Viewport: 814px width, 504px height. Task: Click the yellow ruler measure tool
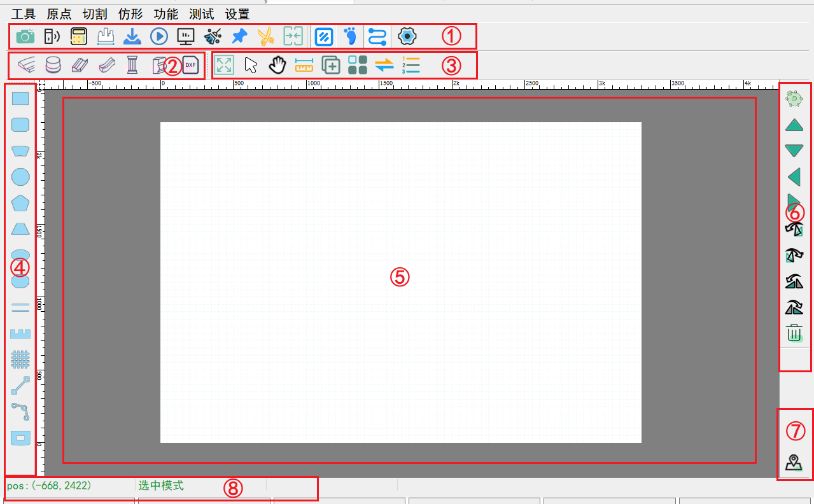click(x=304, y=65)
